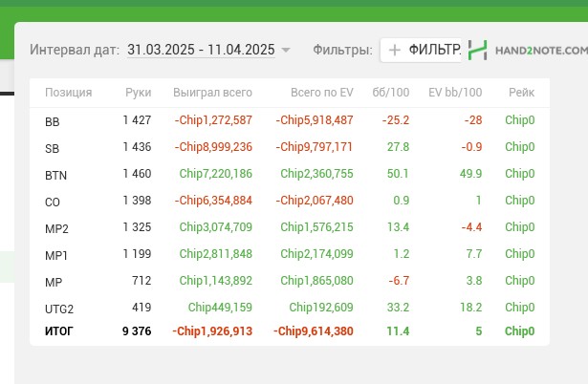
Task: Select the 31.03.2025 - 11.04.2025 date range field
Action: pyautogui.click(x=201, y=50)
